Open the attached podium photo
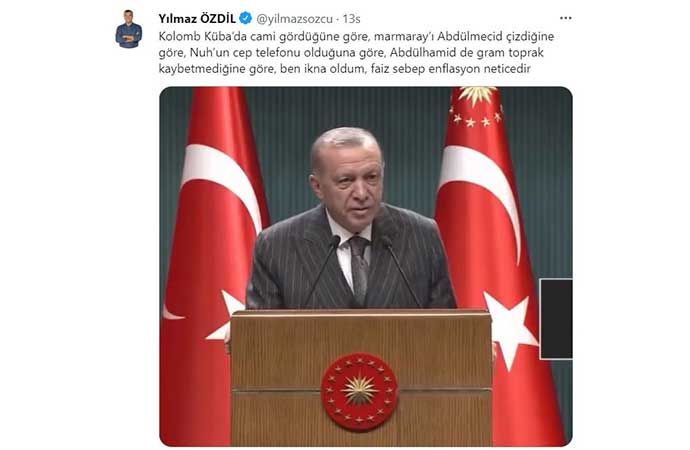This screenshot has width=690, height=450. pyautogui.click(x=366, y=266)
